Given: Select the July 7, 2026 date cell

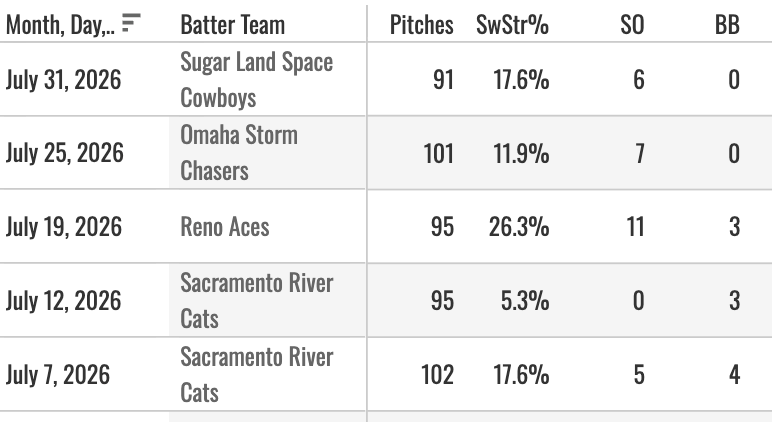Looking at the screenshot, I should click(58, 374).
